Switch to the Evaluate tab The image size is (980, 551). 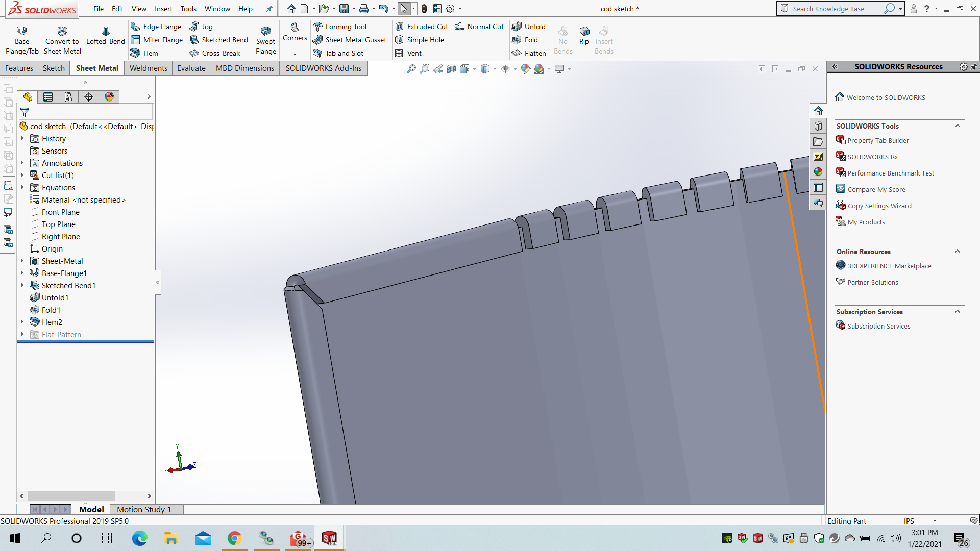pos(191,68)
